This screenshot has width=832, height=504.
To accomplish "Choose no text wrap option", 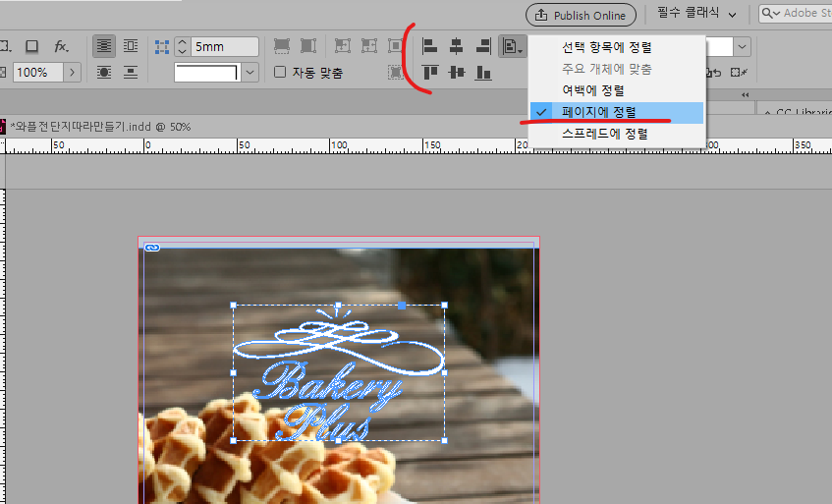I will tap(104, 46).
